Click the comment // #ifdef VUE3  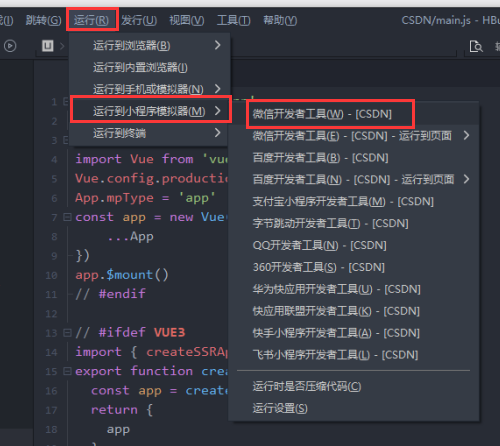(130, 332)
